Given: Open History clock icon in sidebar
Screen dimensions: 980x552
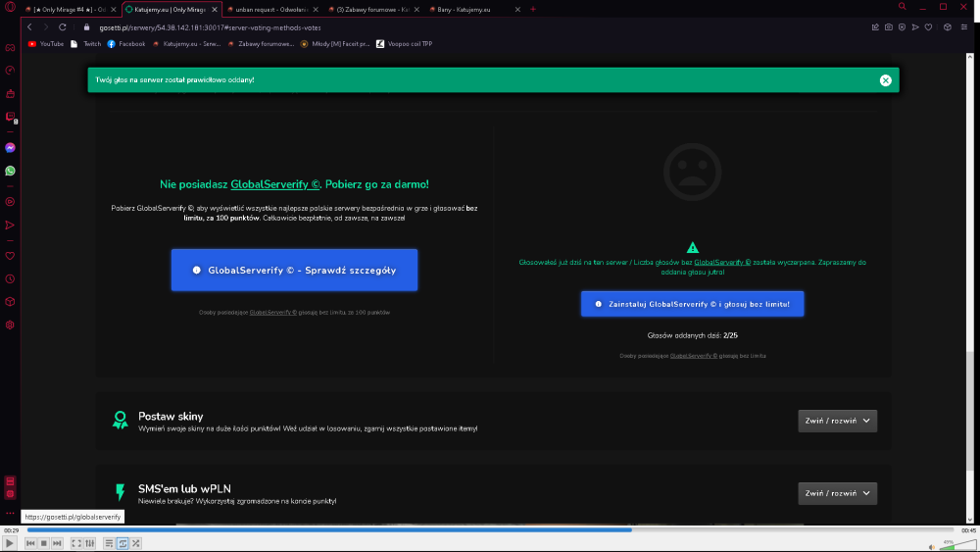Looking at the screenshot, I should (x=10, y=278).
